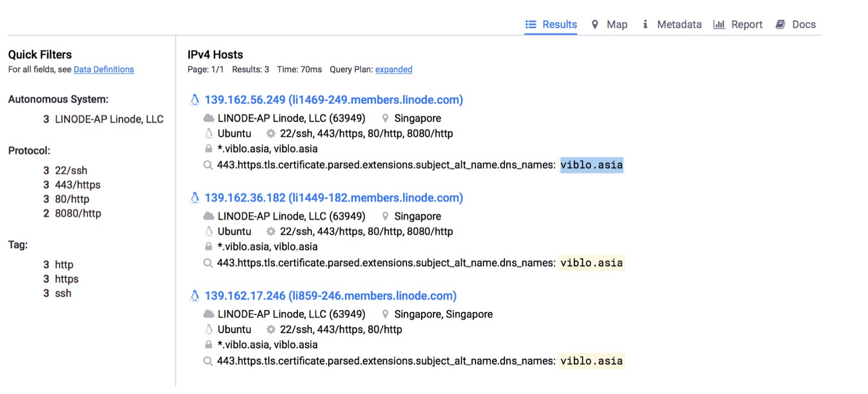Click the Results list icon
This screenshot has height=394, width=868.
pyautogui.click(x=531, y=24)
